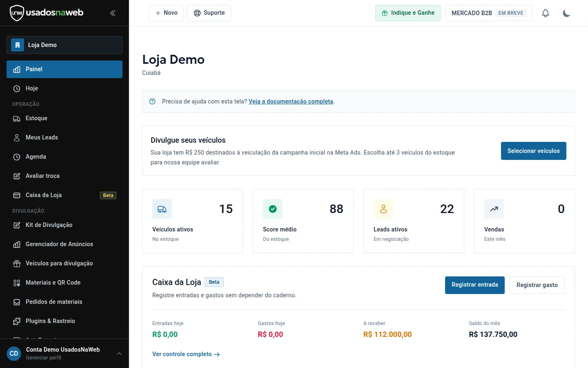The height and width of the screenshot is (368, 588).
Task: Click the help question mark icon
Action: point(152,101)
